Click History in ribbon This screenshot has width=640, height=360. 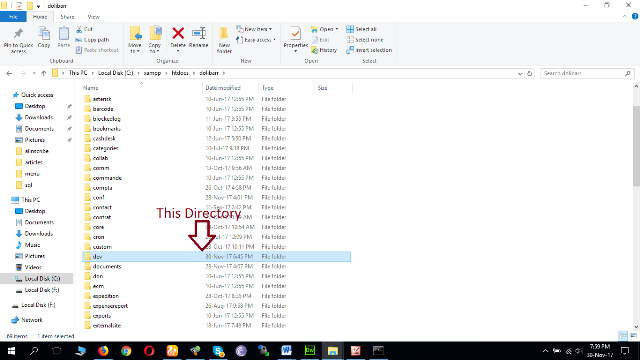coord(324,50)
